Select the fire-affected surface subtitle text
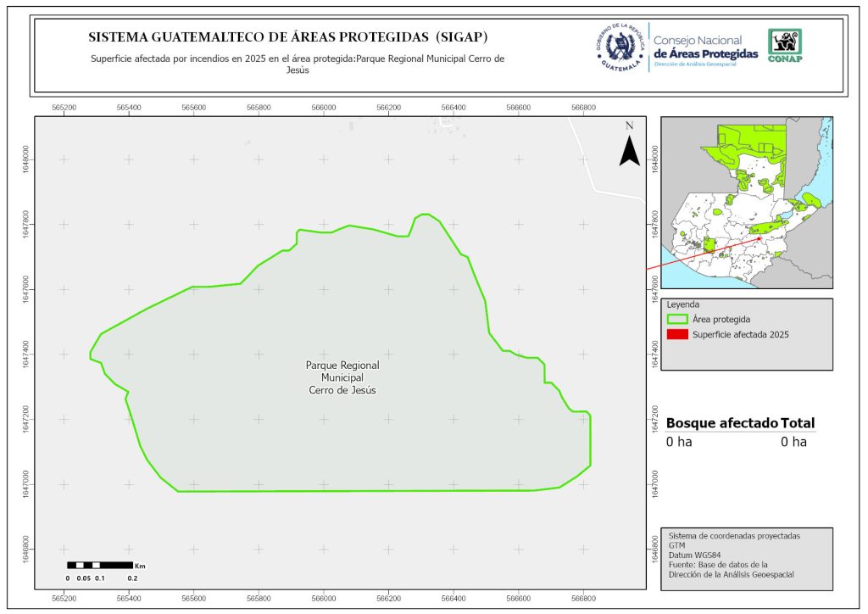868x614 pixels. (x=297, y=64)
